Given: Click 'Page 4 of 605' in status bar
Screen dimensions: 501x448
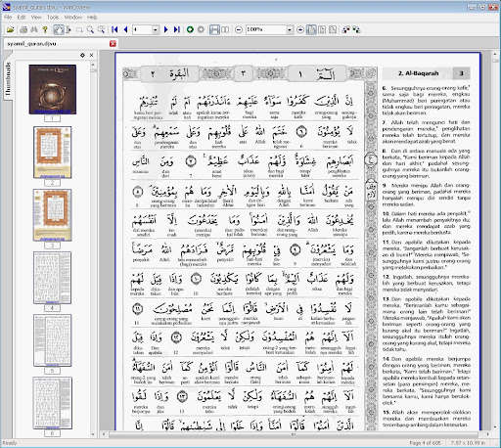Looking at the screenshot, I should [x=425, y=443].
